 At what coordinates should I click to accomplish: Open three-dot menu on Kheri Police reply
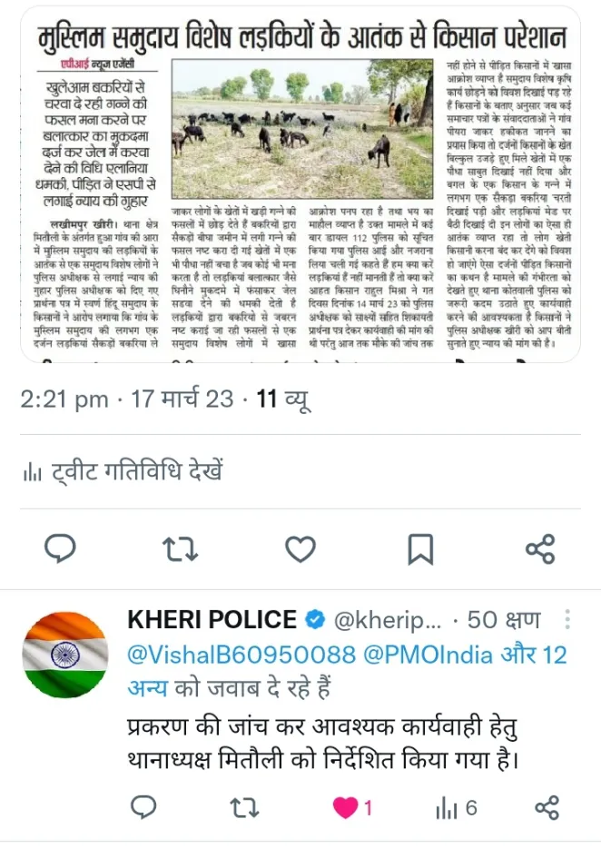(567, 619)
